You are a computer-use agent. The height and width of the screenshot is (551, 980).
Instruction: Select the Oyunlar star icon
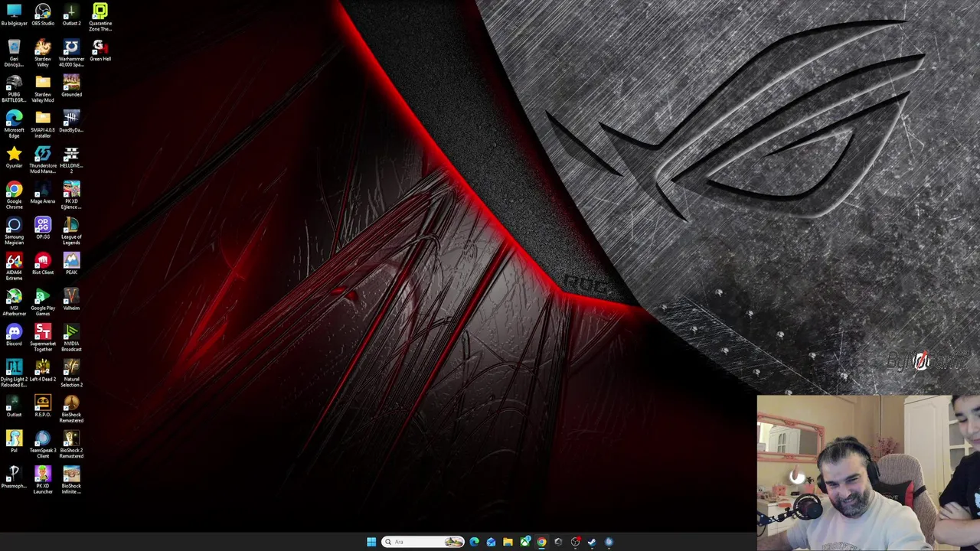click(x=14, y=157)
